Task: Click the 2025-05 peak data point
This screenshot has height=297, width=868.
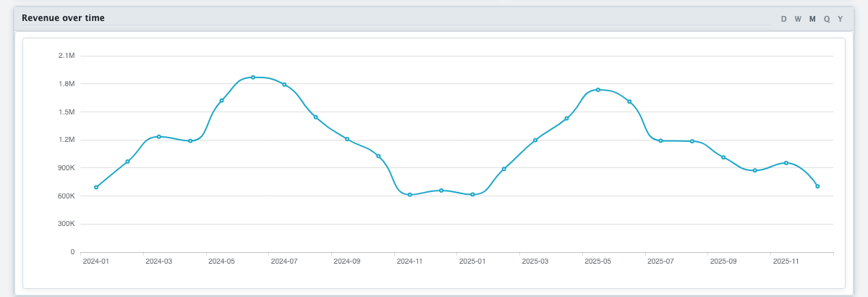Action: point(598,90)
